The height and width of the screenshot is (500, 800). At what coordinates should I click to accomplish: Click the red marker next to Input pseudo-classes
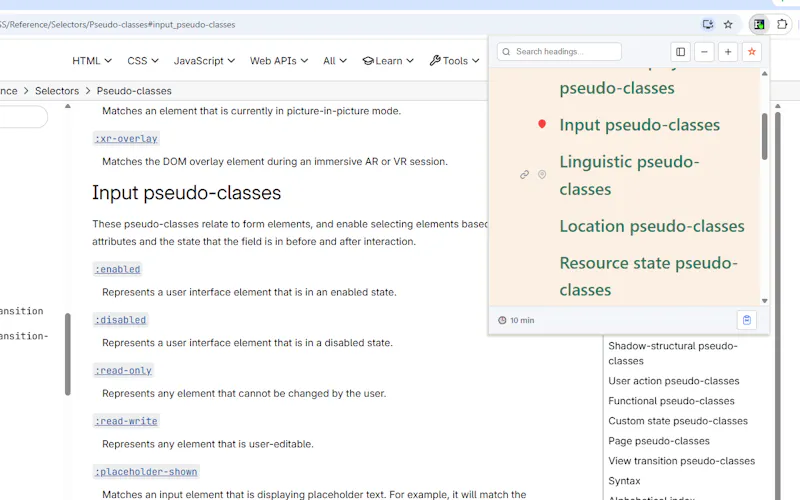[x=542, y=124]
